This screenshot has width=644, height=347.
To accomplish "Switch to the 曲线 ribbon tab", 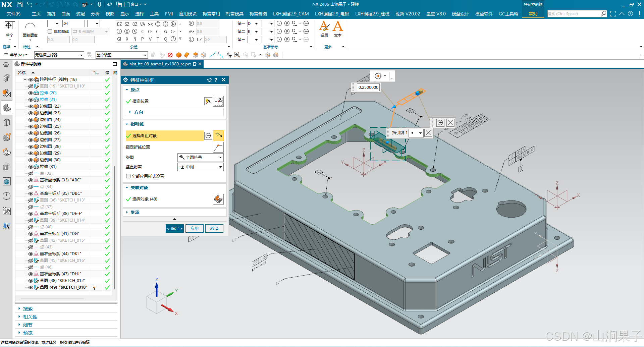I will coord(51,14).
